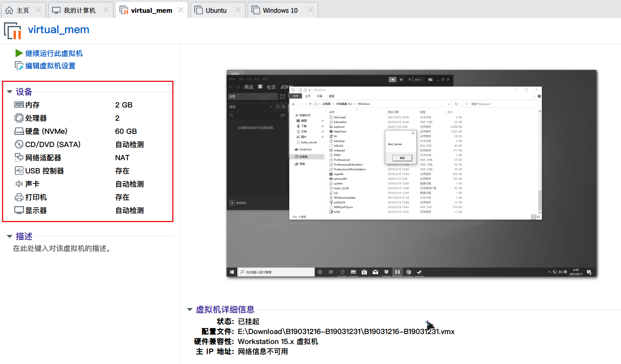Click the VM icon on Ubuntu tab
This screenshot has width=621, height=364.
199,10
